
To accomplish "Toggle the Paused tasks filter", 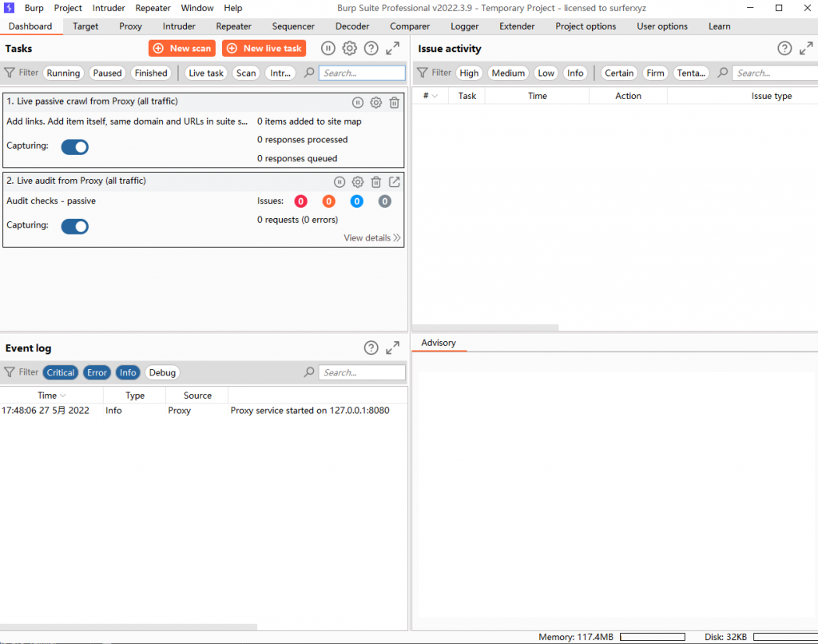I will tap(108, 73).
